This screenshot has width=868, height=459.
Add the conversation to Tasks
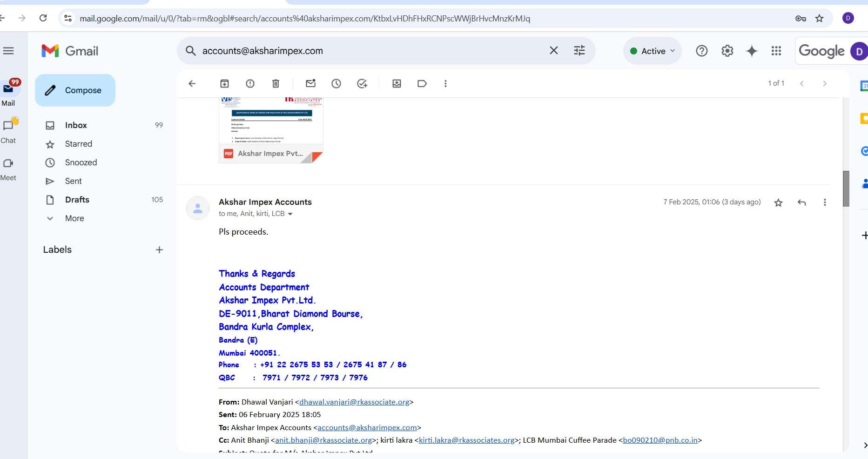pyautogui.click(x=362, y=83)
